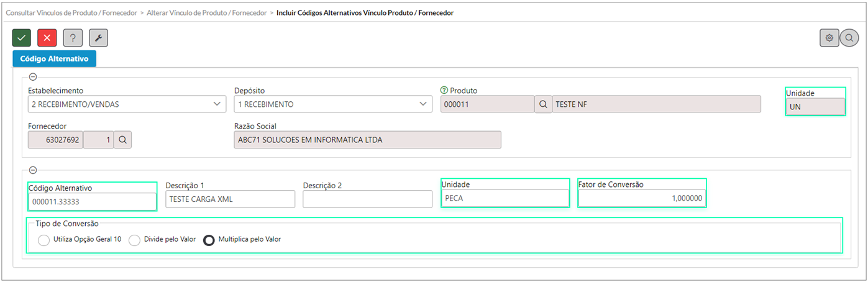868x282 pixels.
Task: Cancel using the red X button
Action: (x=47, y=38)
